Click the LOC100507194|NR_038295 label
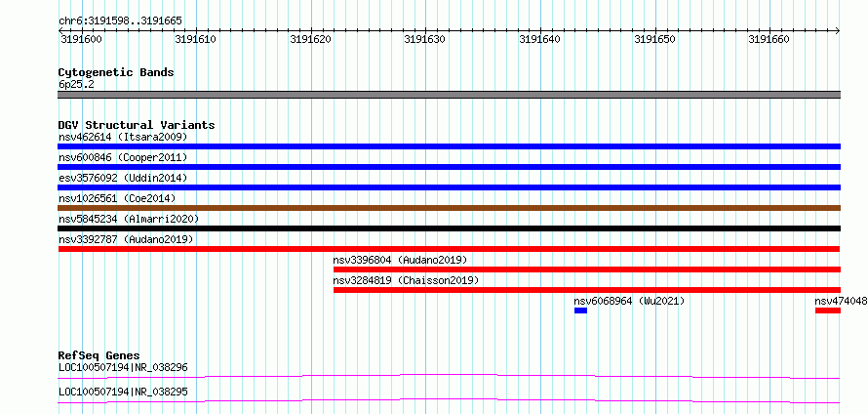The width and height of the screenshot is (868, 414). point(123,392)
